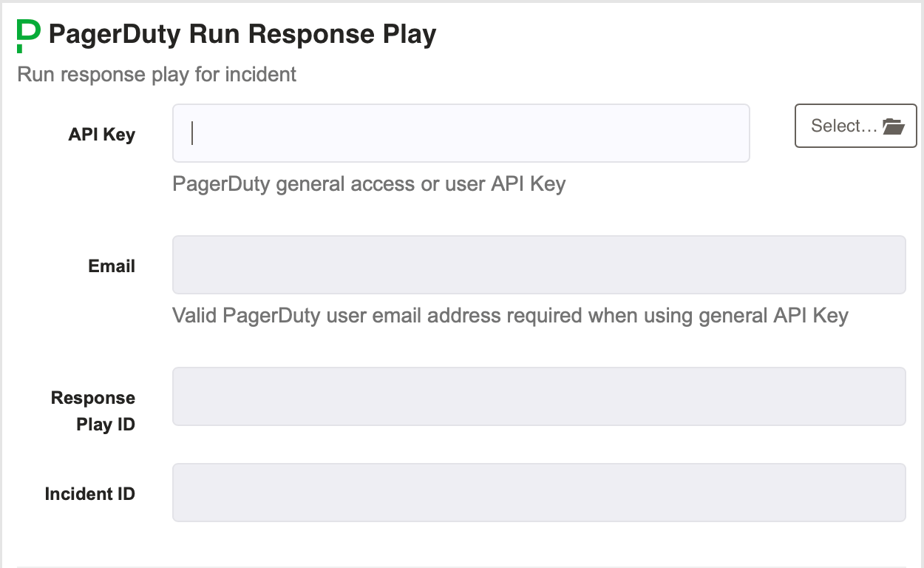This screenshot has width=924, height=568.
Task: Click the Response Play ID input field
Action: (x=539, y=396)
